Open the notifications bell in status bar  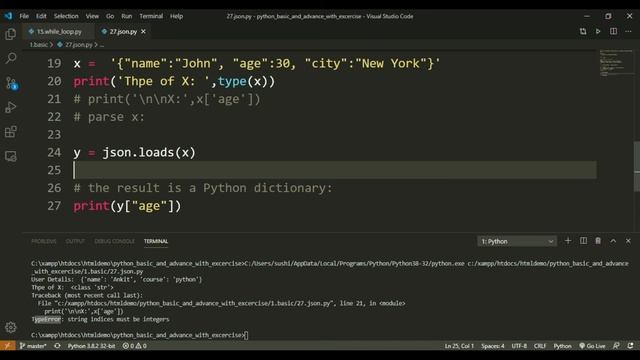pos(631,346)
